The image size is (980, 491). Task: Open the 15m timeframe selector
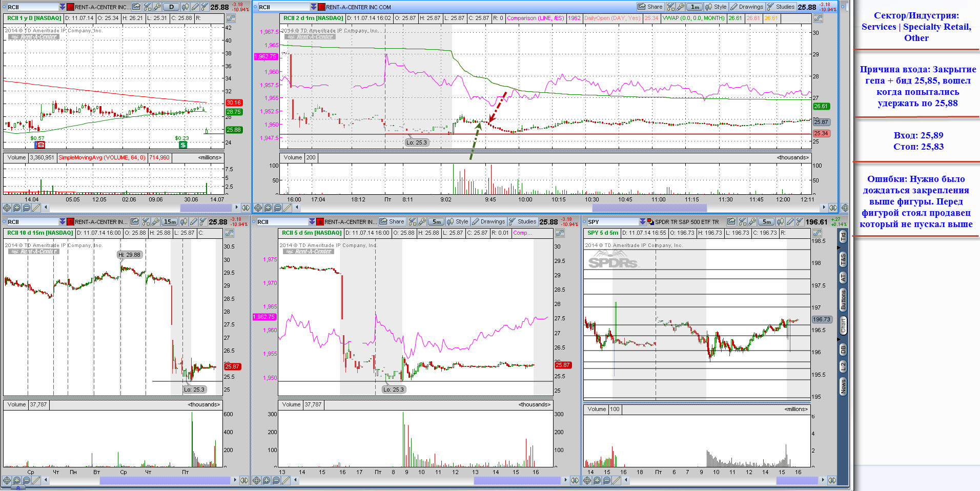[170, 221]
